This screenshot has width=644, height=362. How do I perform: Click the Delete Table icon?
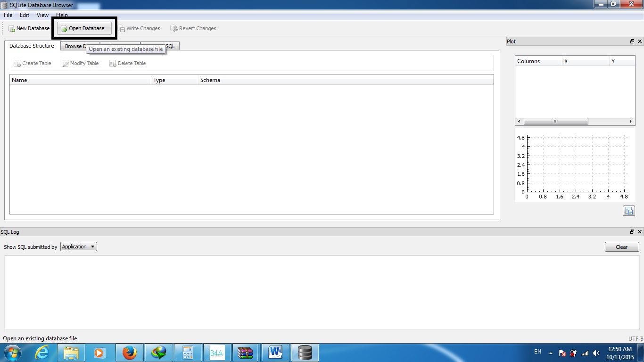coord(113,63)
